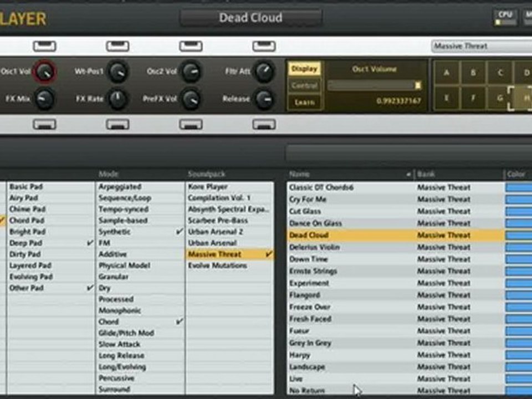Adjust the Wt-Pos1 knob
Image resolution: width=532 pixels, height=399 pixels.
pos(117,71)
